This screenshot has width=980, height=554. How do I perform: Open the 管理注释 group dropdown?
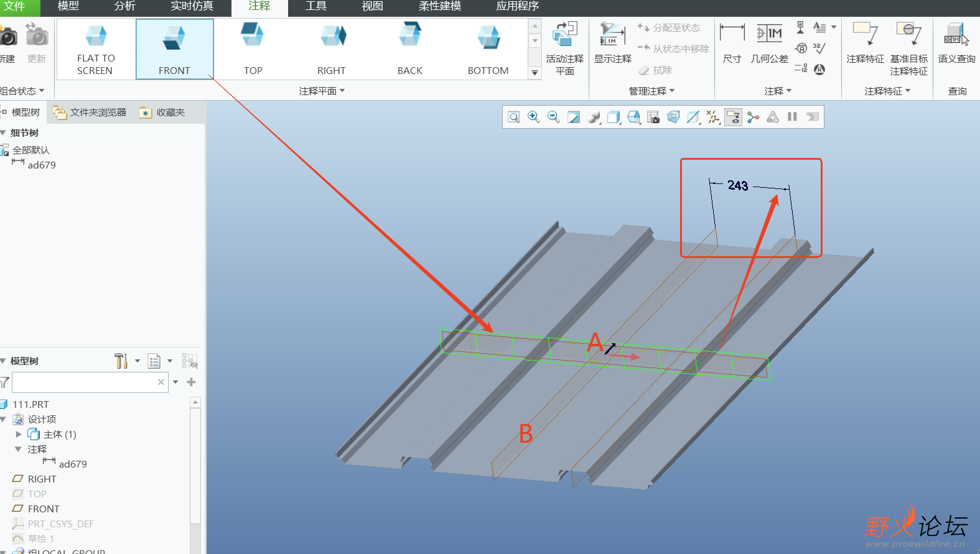coord(651,91)
